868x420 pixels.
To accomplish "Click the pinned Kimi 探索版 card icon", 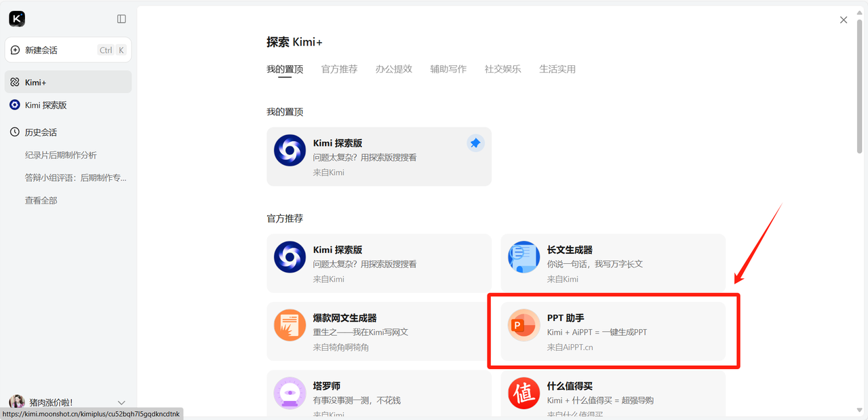I will click(290, 151).
